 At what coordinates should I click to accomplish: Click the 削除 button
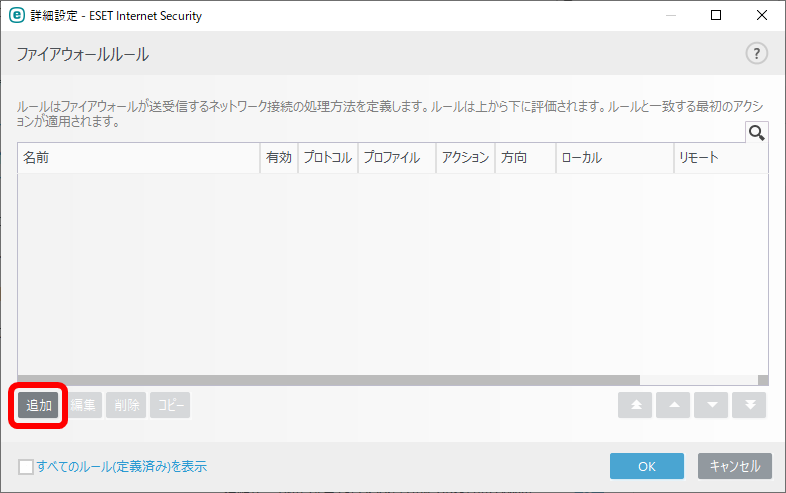[126, 405]
